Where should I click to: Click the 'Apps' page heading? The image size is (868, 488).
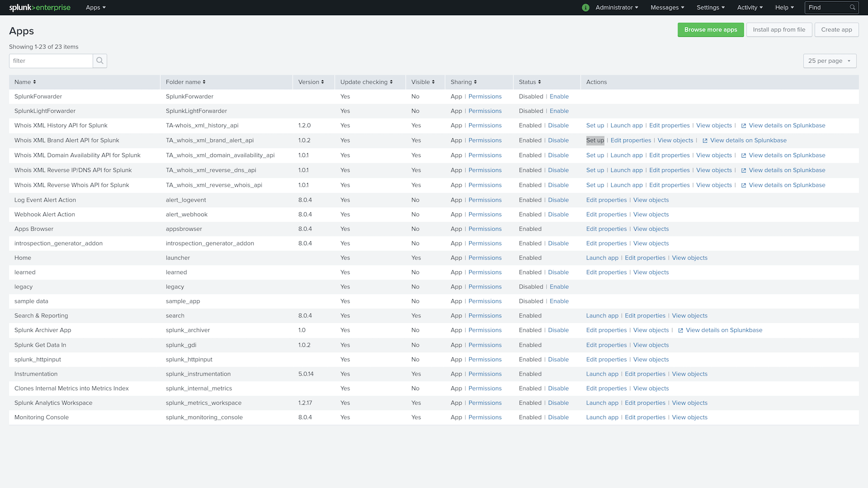pos(21,31)
